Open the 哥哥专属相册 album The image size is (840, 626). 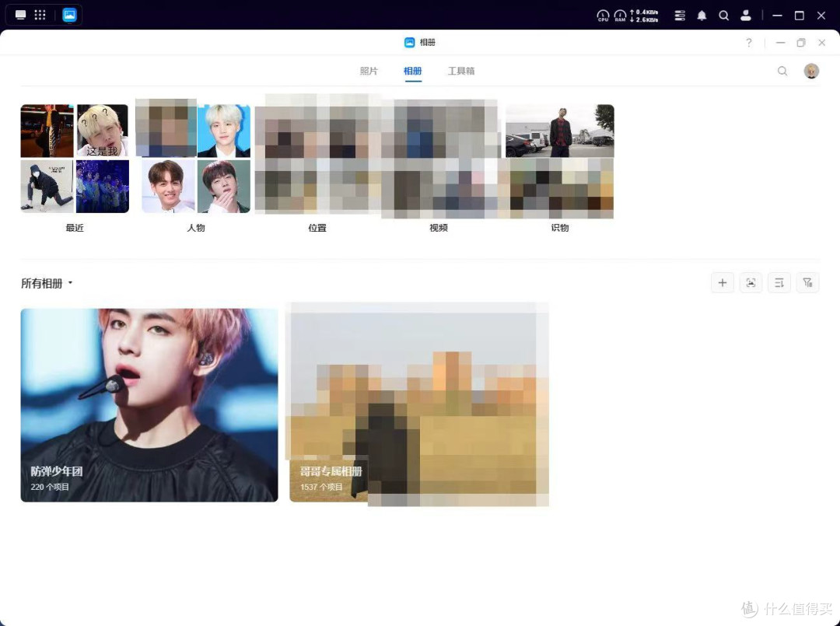point(419,405)
